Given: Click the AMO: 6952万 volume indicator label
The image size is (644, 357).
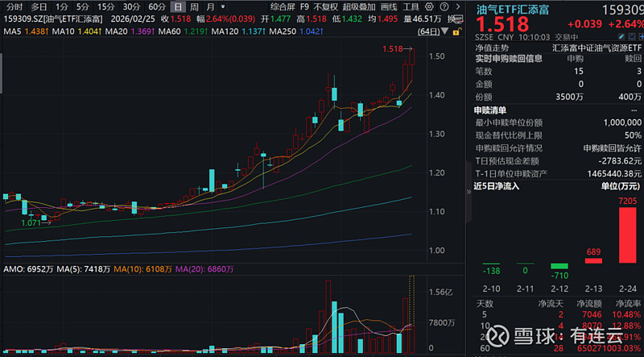Looking at the screenshot, I should [28, 269].
